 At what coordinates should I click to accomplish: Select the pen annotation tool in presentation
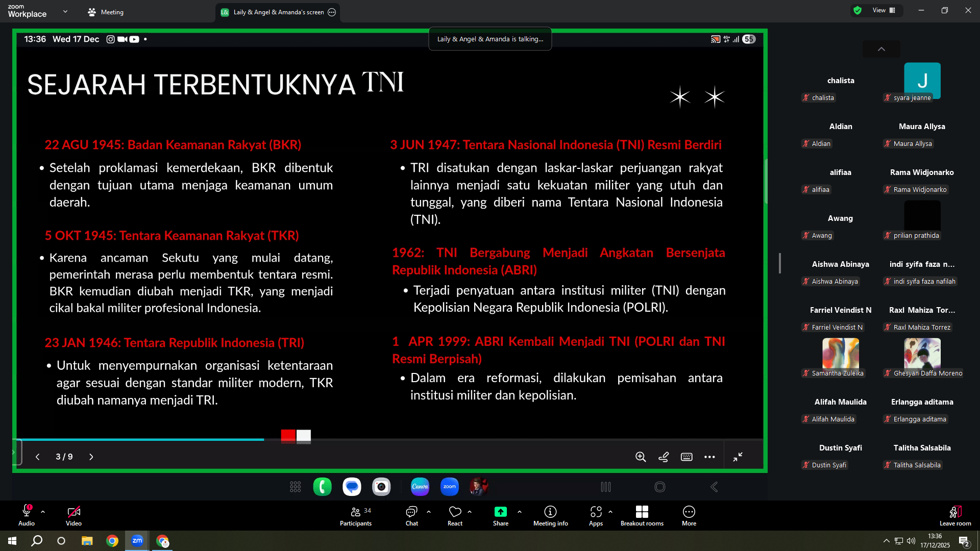tap(664, 457)
